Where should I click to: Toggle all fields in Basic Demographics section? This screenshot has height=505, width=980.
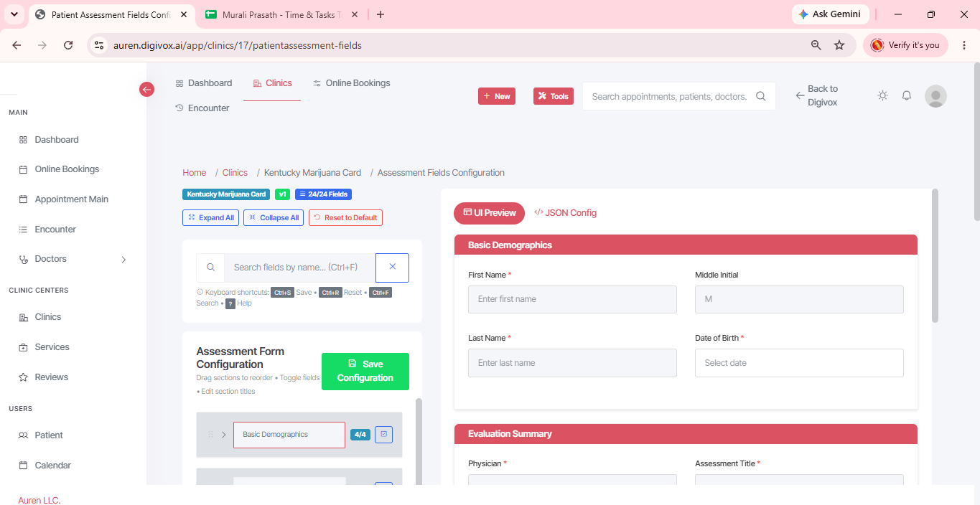point(383,435)
